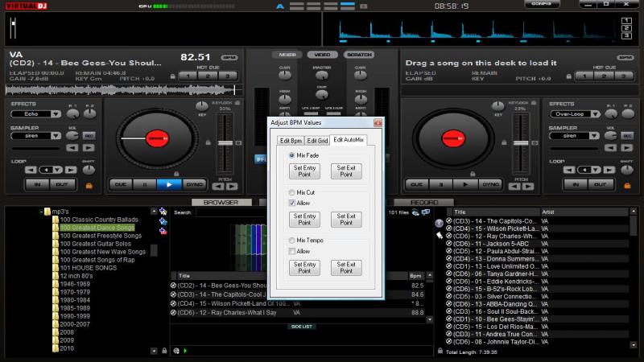Click left deck song waveform strip
Viewport: 644px width, 362px height.
pyautogui.click(x=123, y=89)
